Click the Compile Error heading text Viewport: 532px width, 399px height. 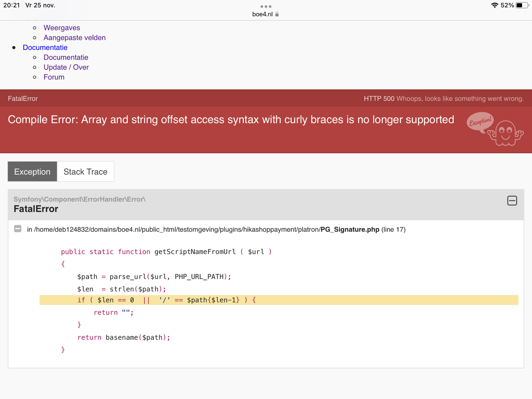(231, 120)
